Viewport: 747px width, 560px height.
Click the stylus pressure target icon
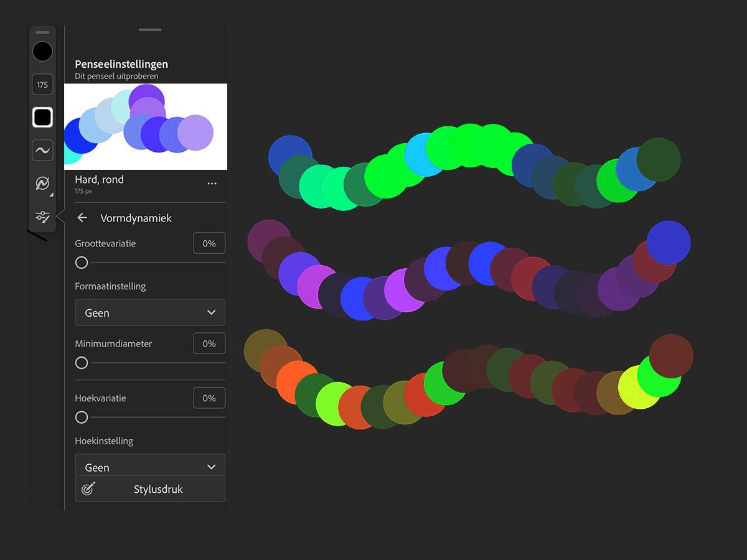[x=88, y=489]
